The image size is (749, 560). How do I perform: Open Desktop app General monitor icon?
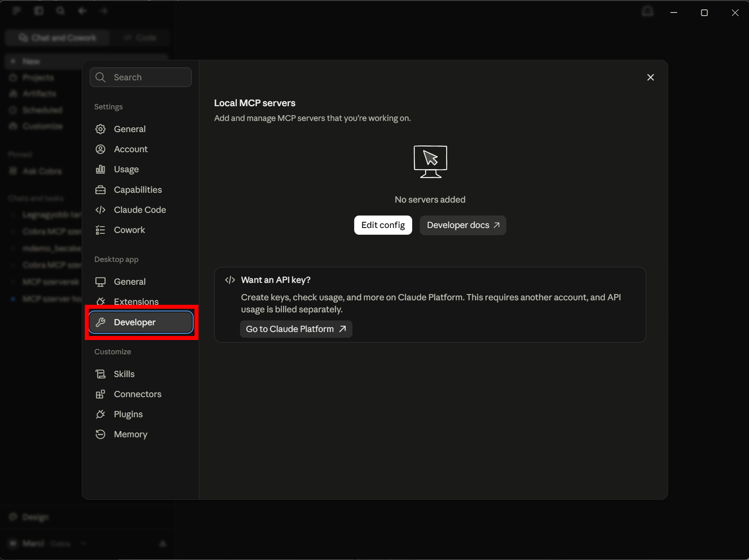[x=100, y=282]
